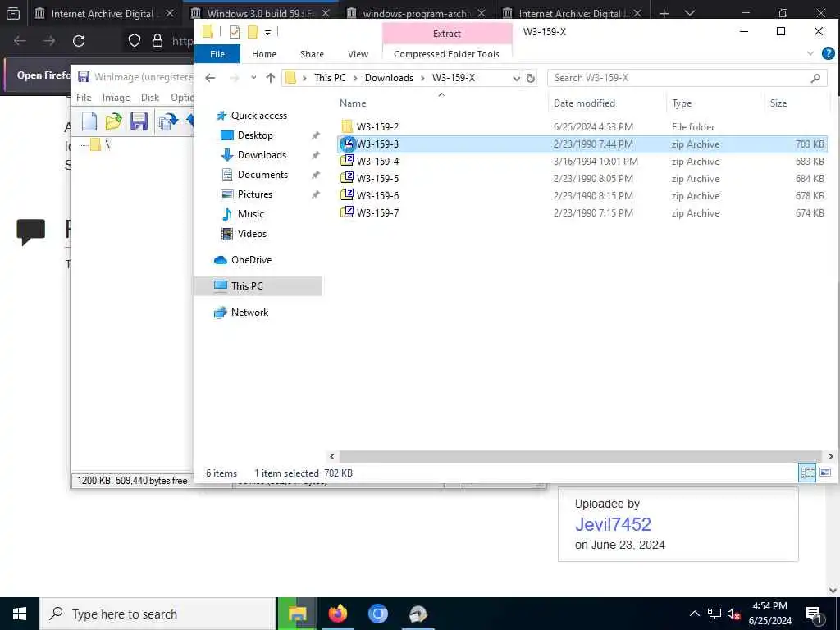Sort by Name column
This screenshot has width=840, height=630.
click(x=353, y=103)
